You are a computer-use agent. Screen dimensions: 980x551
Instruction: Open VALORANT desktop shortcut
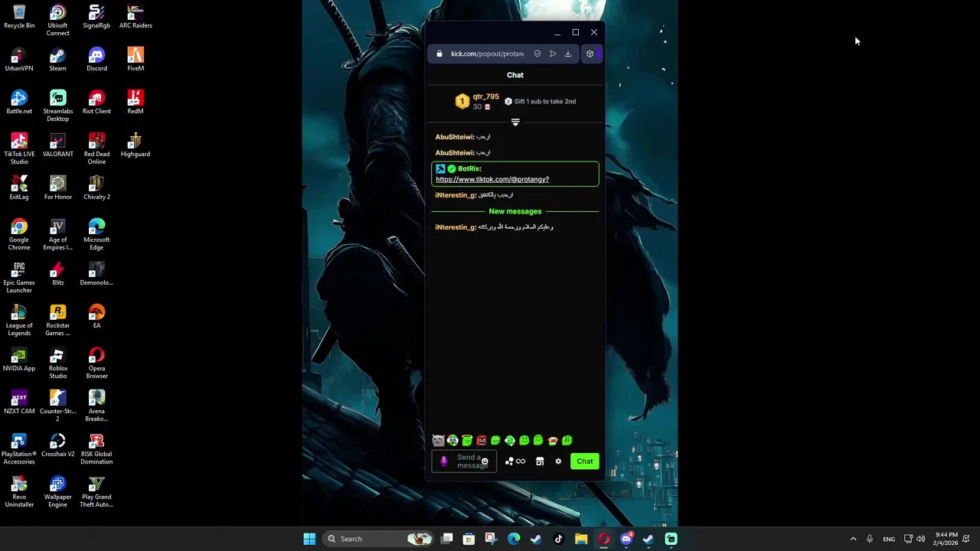tap(57, 145)
